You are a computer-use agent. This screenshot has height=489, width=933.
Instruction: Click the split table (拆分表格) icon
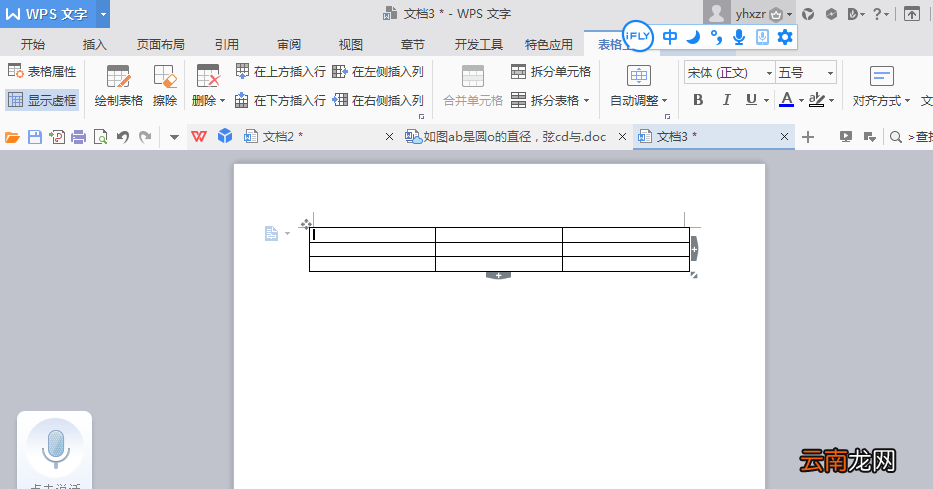click(x=519, y=100)
